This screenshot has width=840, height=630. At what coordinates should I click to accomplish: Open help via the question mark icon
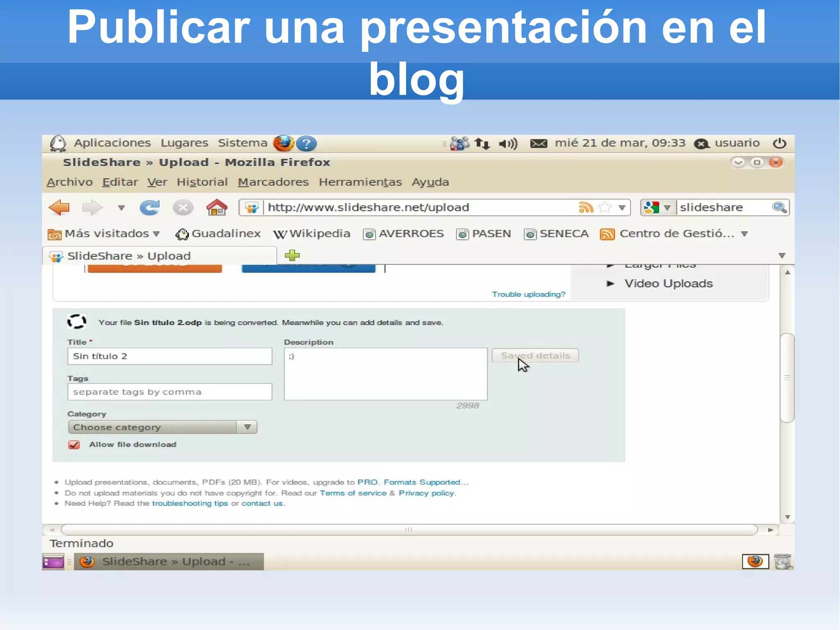[x=306, y=144]
